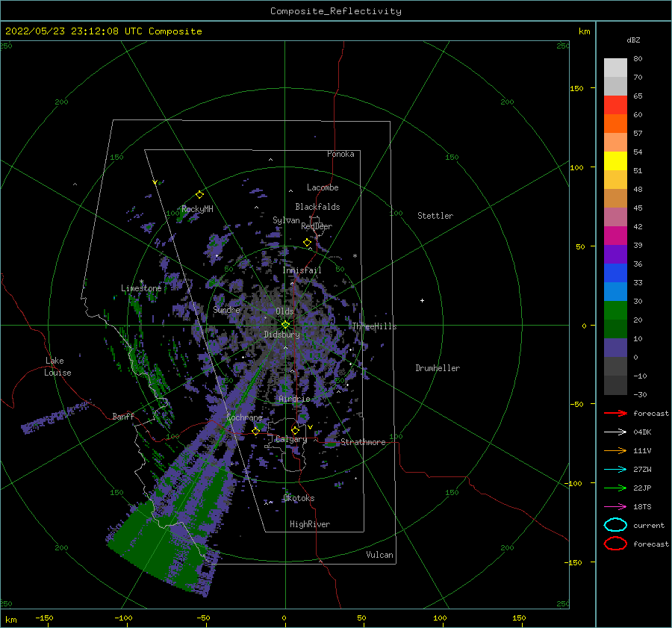Screen dimensions: 672x628
Task: Click the Sylvan label
Action: click(x=286, y=220)
